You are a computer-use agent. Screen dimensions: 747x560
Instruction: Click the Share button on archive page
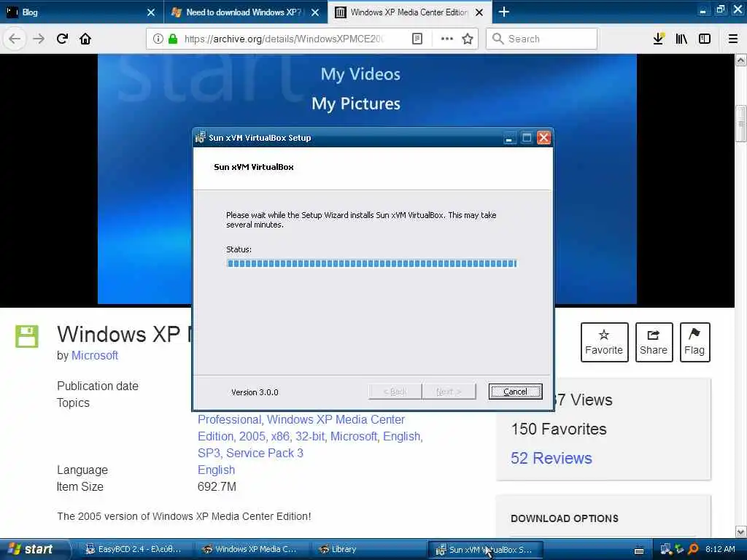pyautogui.click(x=654, y=343)
